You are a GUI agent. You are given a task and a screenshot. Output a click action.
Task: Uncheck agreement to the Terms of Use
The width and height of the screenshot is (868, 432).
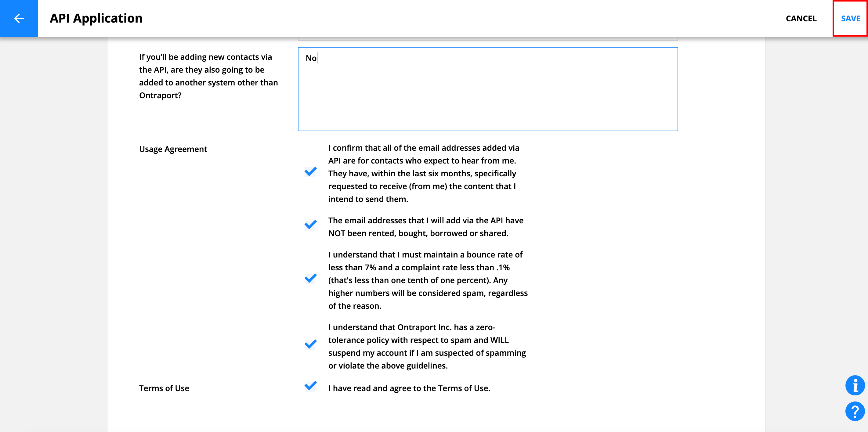(x=310, y=386)
